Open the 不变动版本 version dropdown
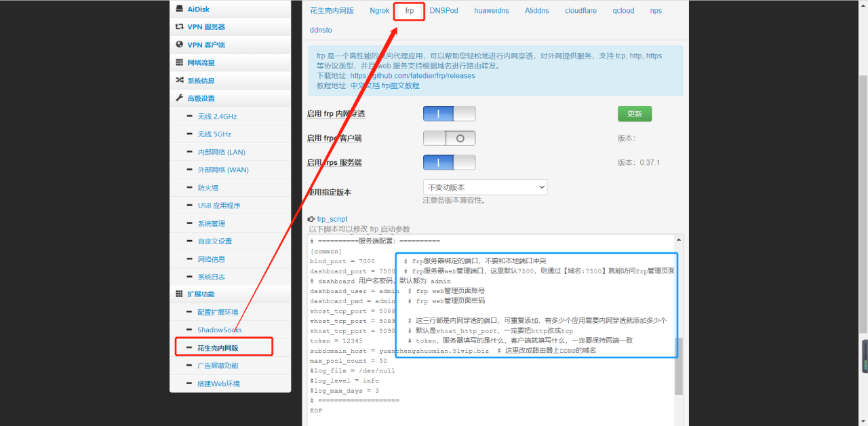The image size is (868, 426). click(x=485, y=187)
